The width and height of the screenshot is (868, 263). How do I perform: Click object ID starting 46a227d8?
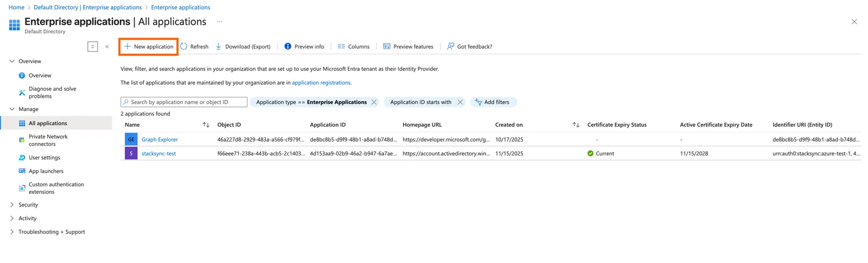point(260,140)
